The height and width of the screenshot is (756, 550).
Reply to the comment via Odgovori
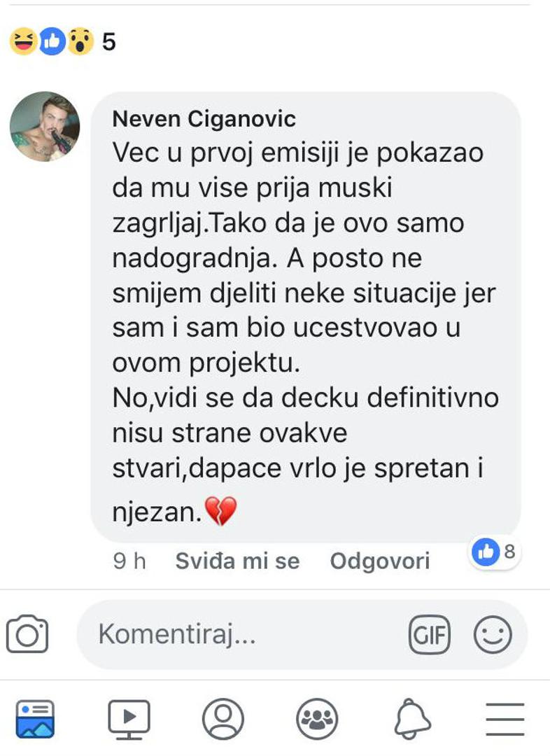[380, 561]
